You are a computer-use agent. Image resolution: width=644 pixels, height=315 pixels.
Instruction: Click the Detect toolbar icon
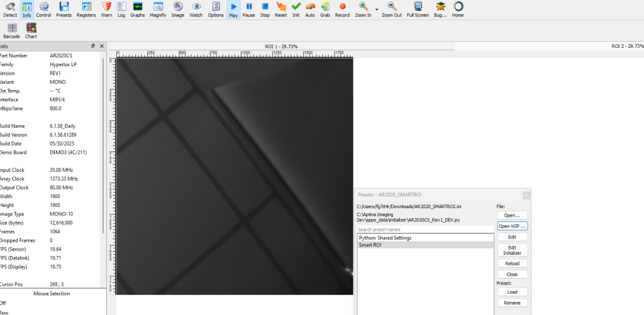tap(10, 10)
